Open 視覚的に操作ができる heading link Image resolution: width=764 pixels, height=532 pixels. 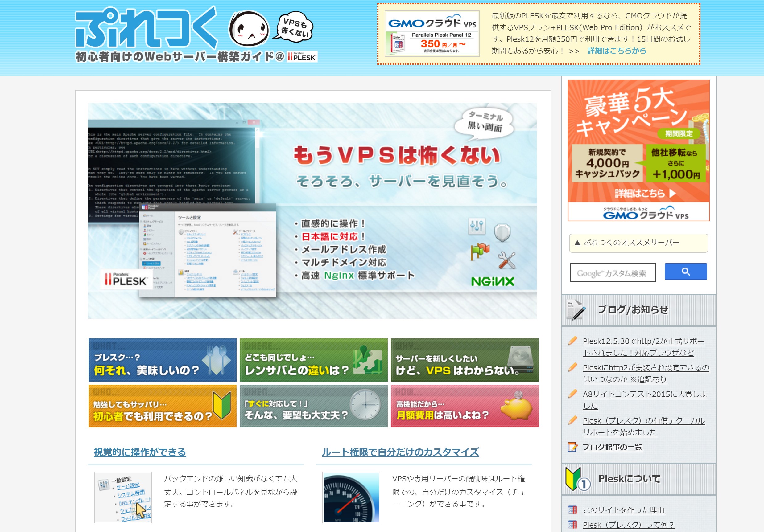pos(140,452)
